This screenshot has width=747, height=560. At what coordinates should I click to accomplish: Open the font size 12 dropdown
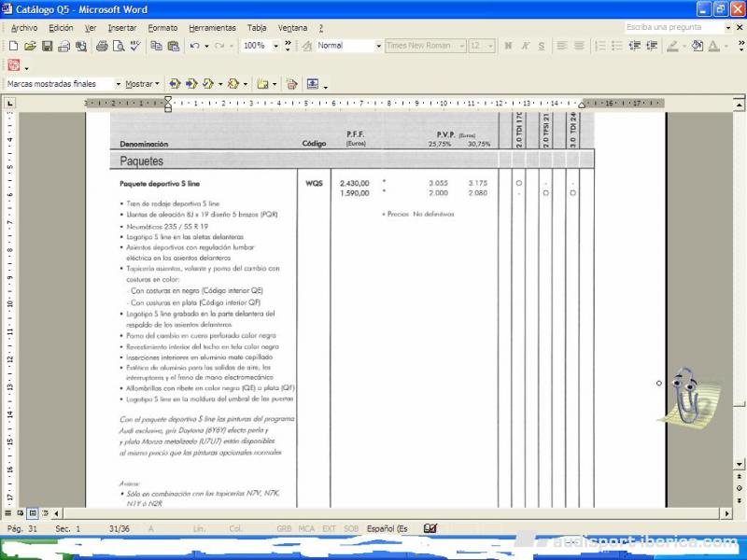491,46
